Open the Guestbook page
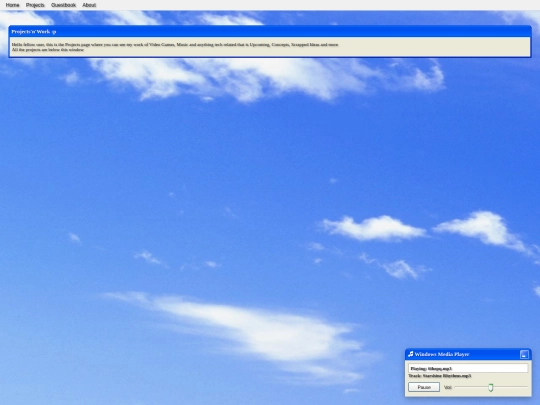Screen dimensions: 540x405 coord(63,5)
